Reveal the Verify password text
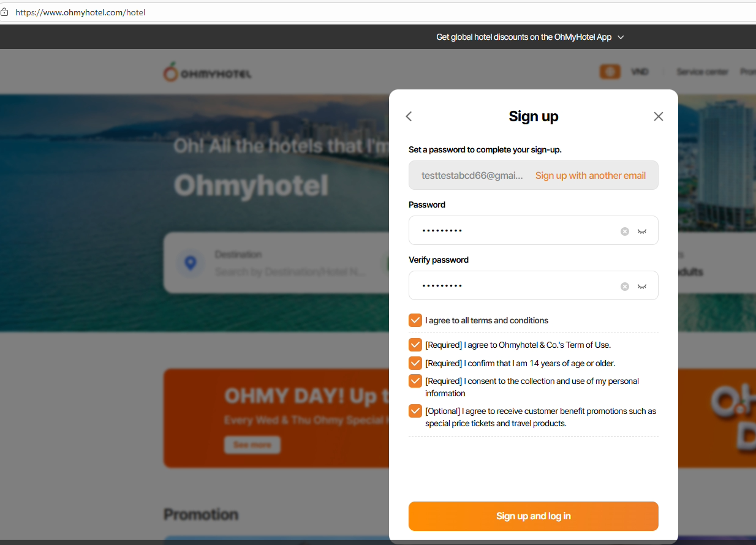The width and height of the screenshot is (756, 545). [x=642, y=287]
